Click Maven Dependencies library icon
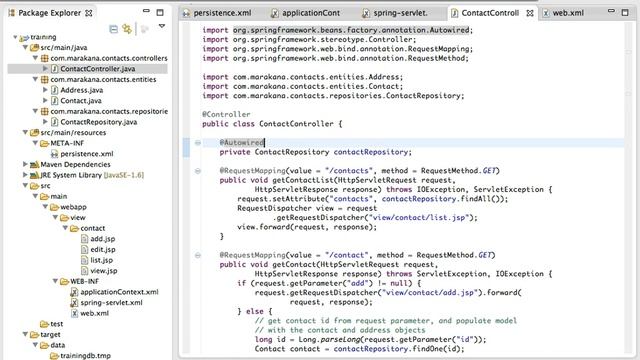Screen dimensions: 640x360 tap(35, 164)
